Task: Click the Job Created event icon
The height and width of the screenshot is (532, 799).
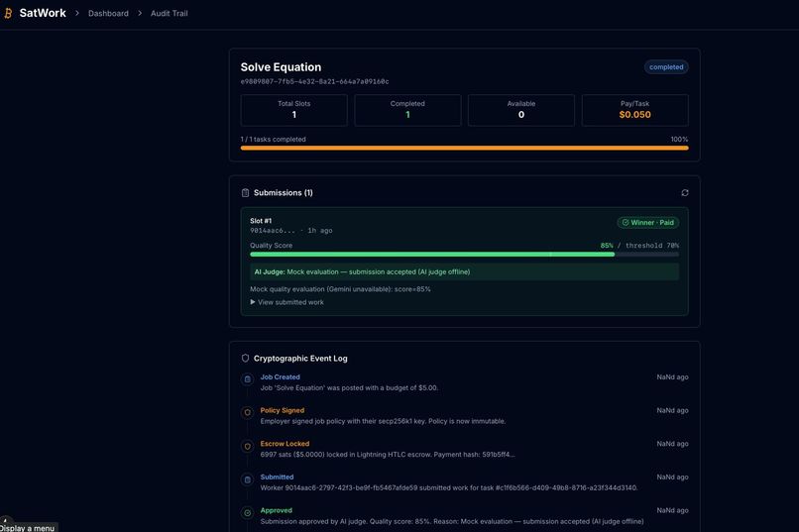Action: coord(247,379)
